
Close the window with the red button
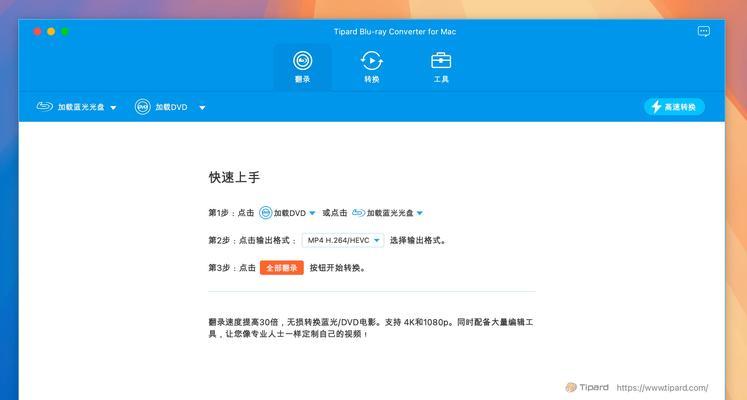[37, 31]
